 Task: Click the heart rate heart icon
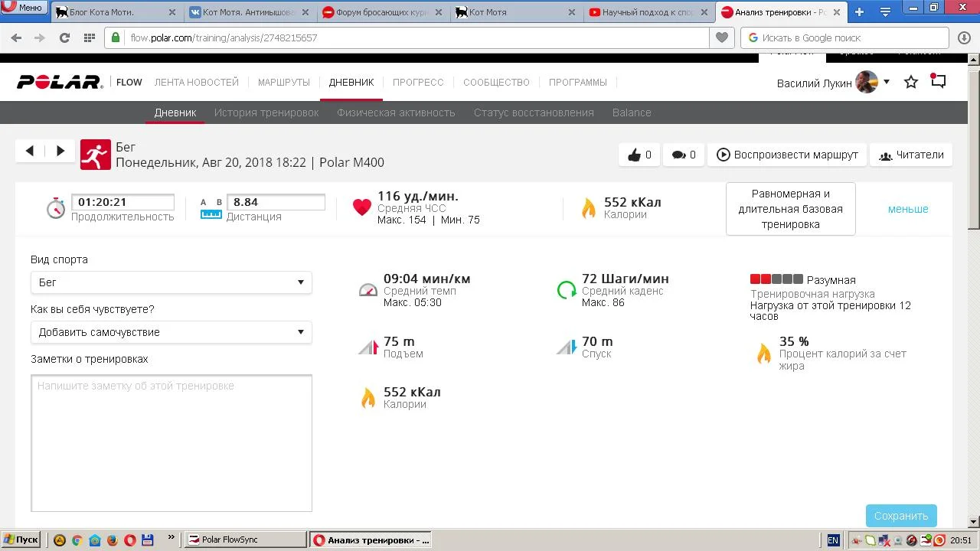[362, 207]
